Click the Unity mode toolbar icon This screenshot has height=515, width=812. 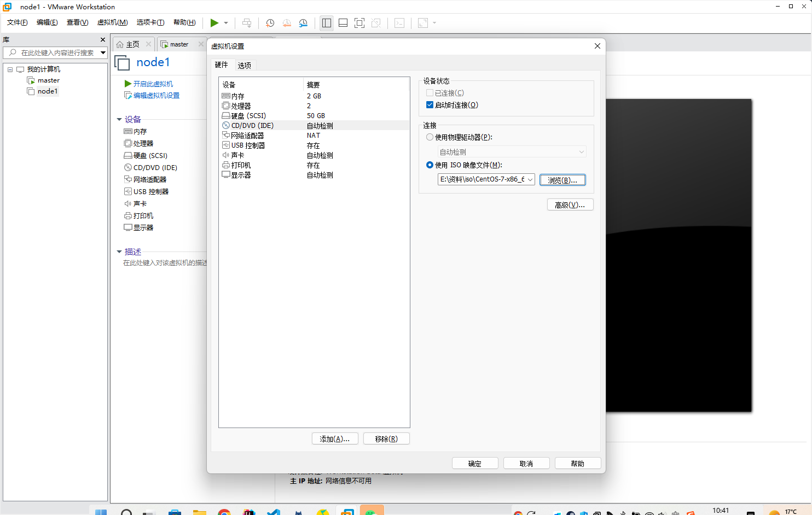[376, 23]
